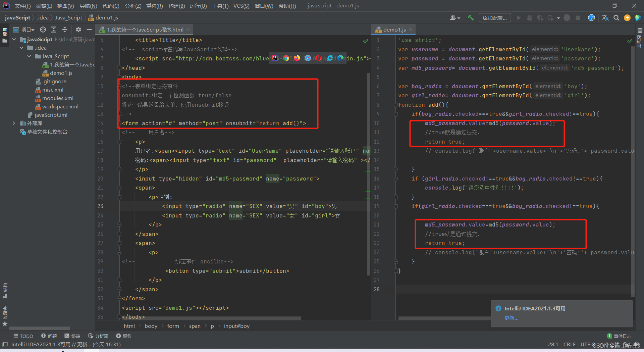Click the Debug bug icon
This screenshot has width=644, height=352.
530,18
